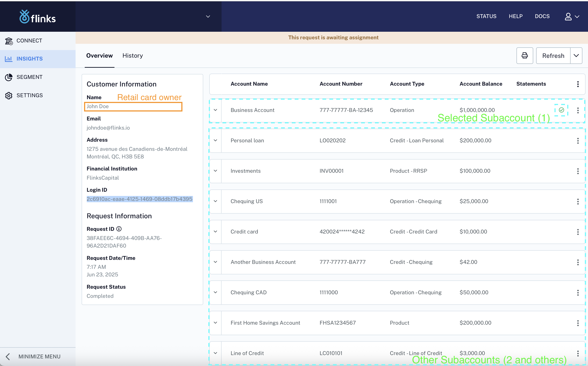
Task: Click the print icon button
Action: pos(525,56)
